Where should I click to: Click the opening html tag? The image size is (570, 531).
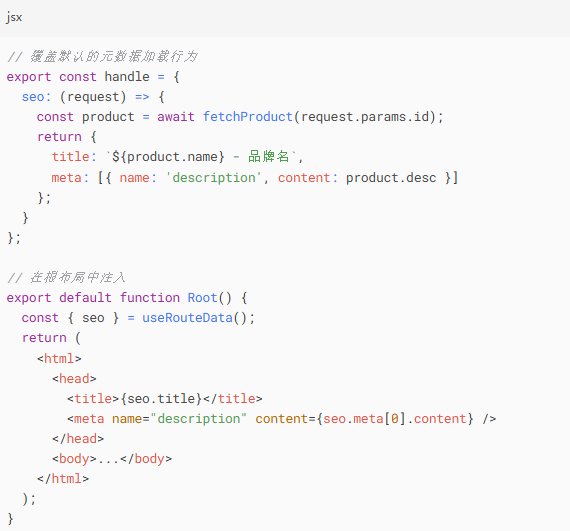59,359
